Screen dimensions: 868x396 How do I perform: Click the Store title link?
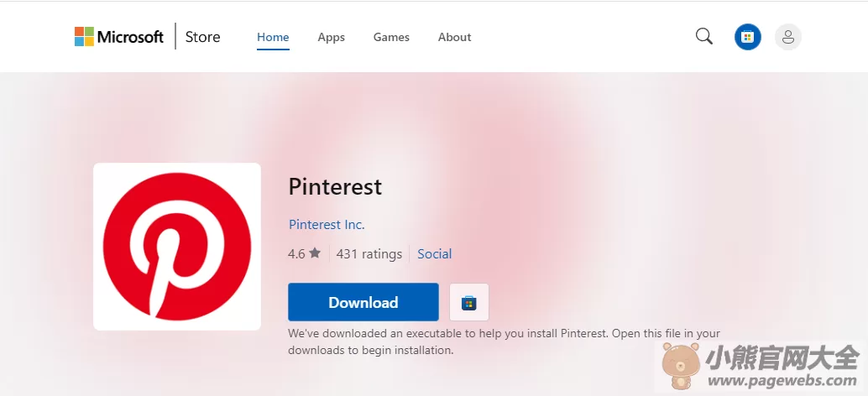tap(202, 37)
